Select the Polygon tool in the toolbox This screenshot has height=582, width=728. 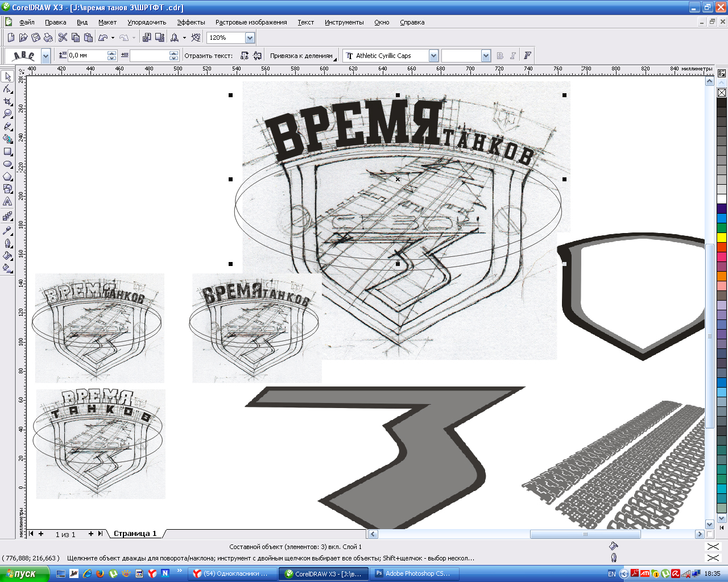(x=8, y=177)
